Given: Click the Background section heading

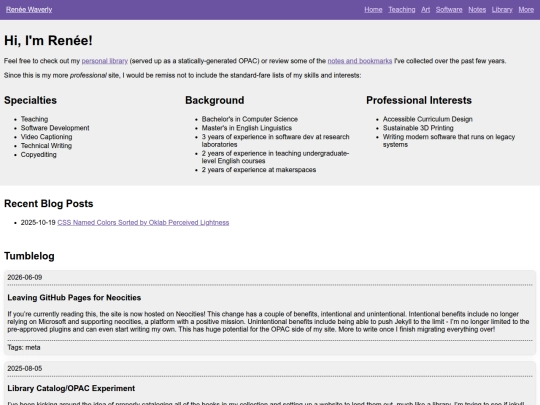Looking at the screenshot, I should [215, 100].
